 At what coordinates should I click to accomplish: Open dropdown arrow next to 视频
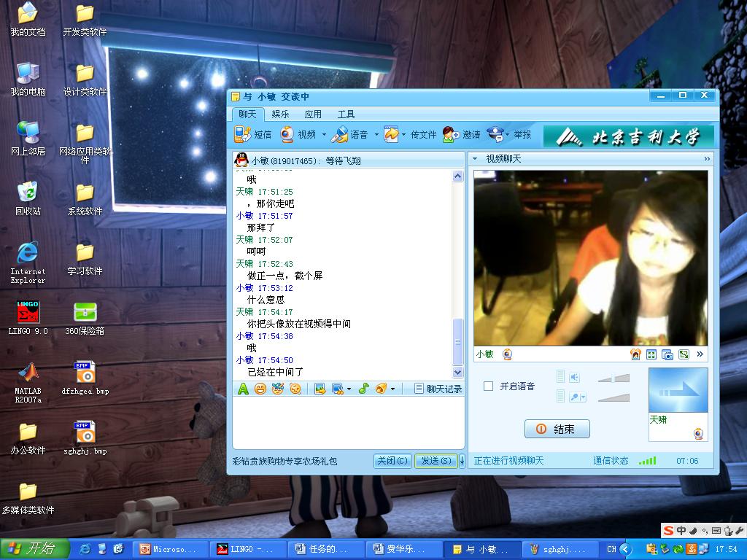pos(324,135)
